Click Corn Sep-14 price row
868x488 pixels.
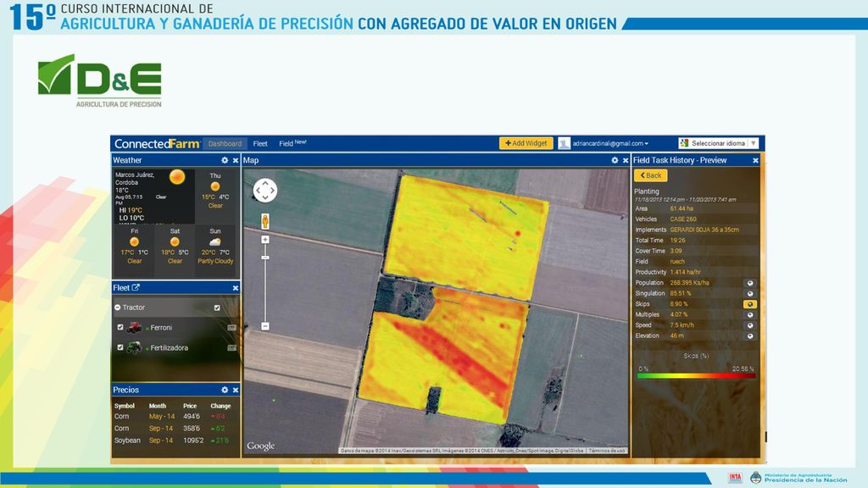173,428
